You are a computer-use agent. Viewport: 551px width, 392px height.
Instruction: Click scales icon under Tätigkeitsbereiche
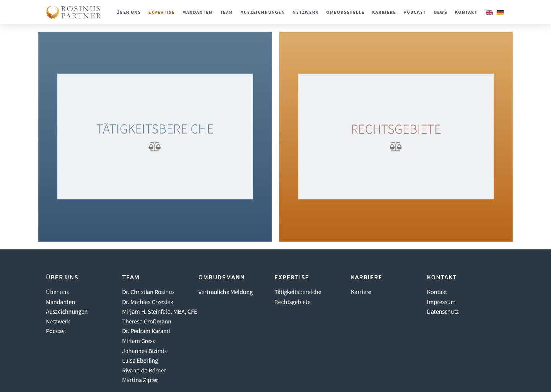[155, 147]
